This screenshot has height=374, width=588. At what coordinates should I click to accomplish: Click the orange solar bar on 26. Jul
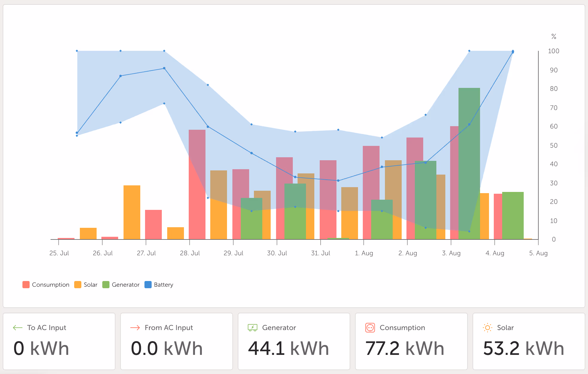(x=132, y=212)
